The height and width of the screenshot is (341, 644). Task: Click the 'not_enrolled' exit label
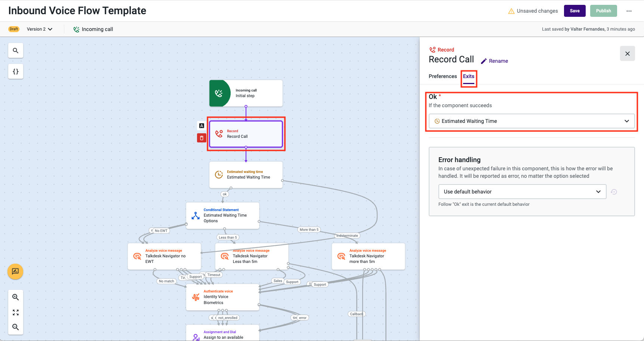point(228,318)
